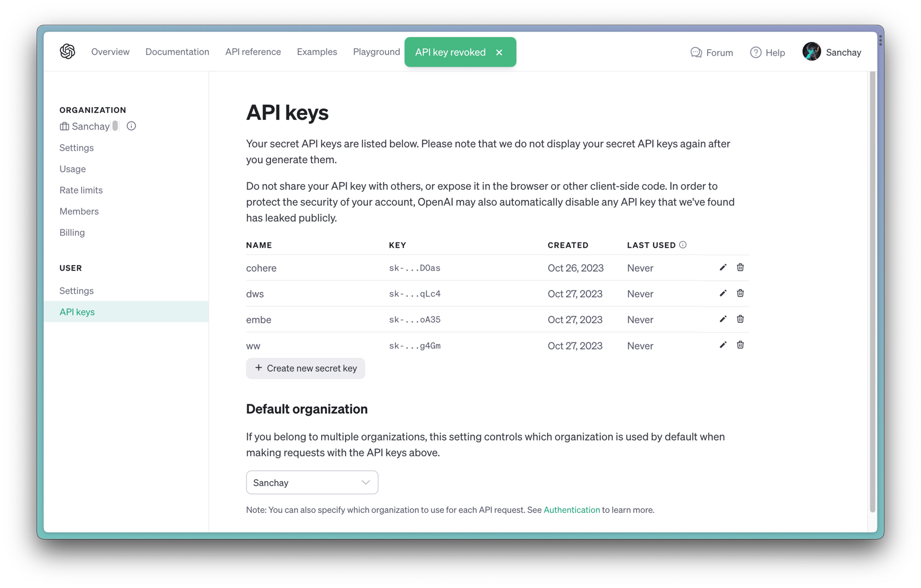Select the cohere key name

tap(261, 268)
